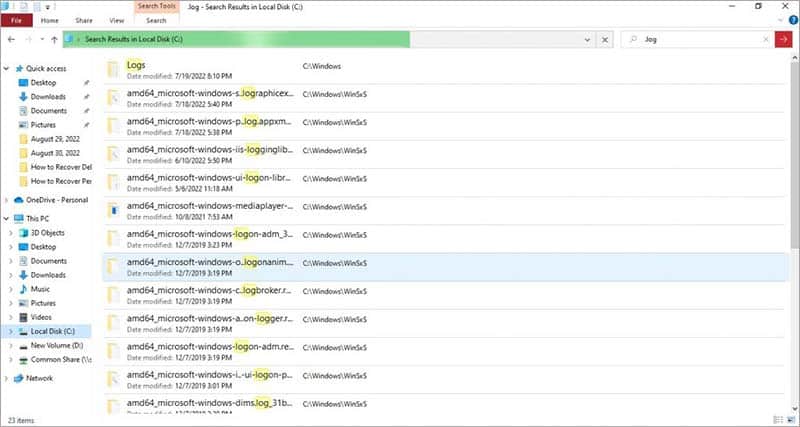This screenshot has width=800, height=427.
Task: Switch to large icons view
Action: 791,420
